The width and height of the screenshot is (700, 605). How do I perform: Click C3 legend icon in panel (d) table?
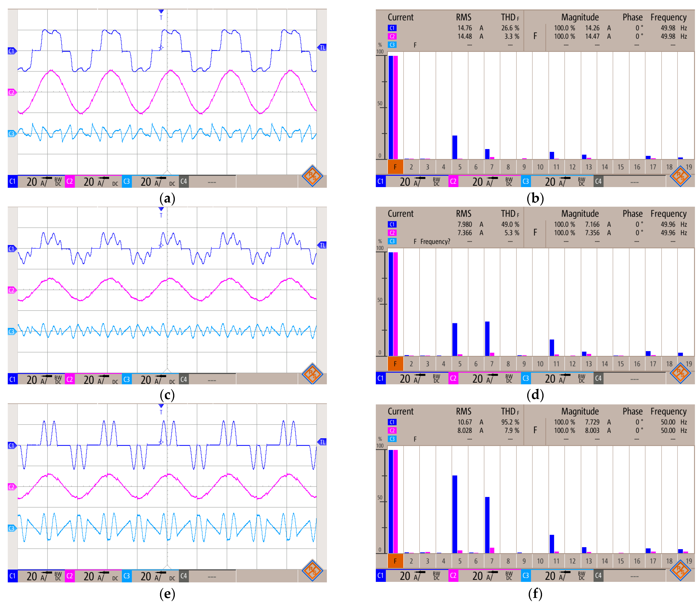tap(392, 241)
